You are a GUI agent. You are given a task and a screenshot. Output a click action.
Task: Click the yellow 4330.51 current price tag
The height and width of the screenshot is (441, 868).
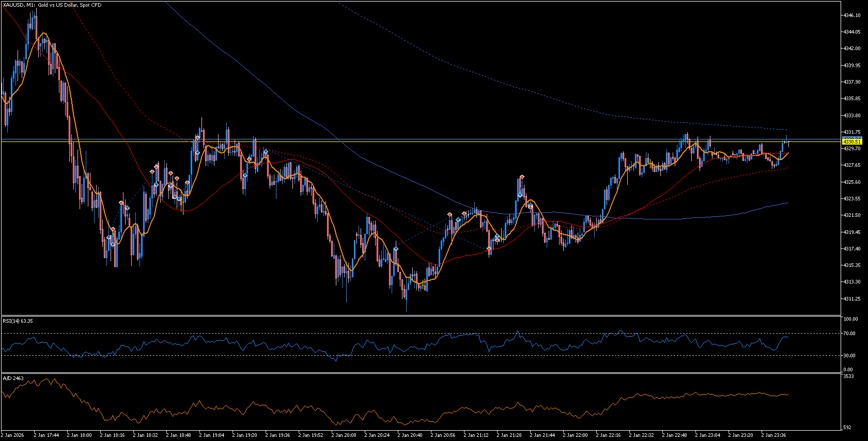pos(851,141)
